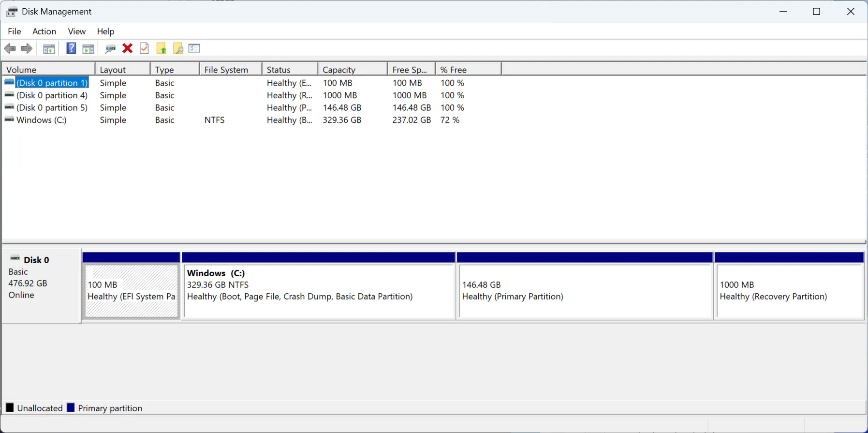
Task: Click the Disk 0 Basic 476.92 GB label
Action: 41,285
